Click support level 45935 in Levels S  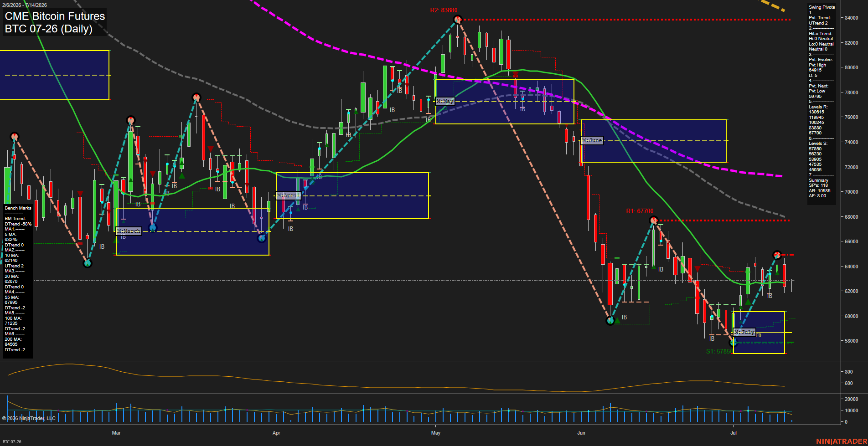click(815, 170)
